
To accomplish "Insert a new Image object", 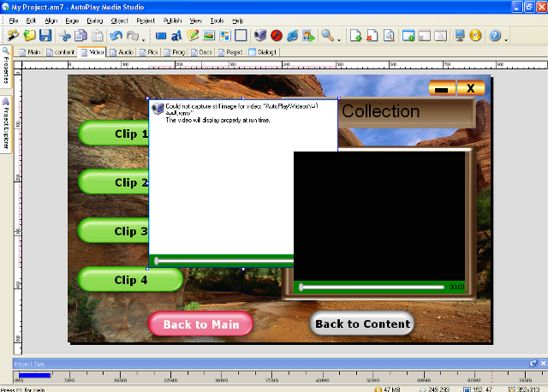I will pos(208,36).
